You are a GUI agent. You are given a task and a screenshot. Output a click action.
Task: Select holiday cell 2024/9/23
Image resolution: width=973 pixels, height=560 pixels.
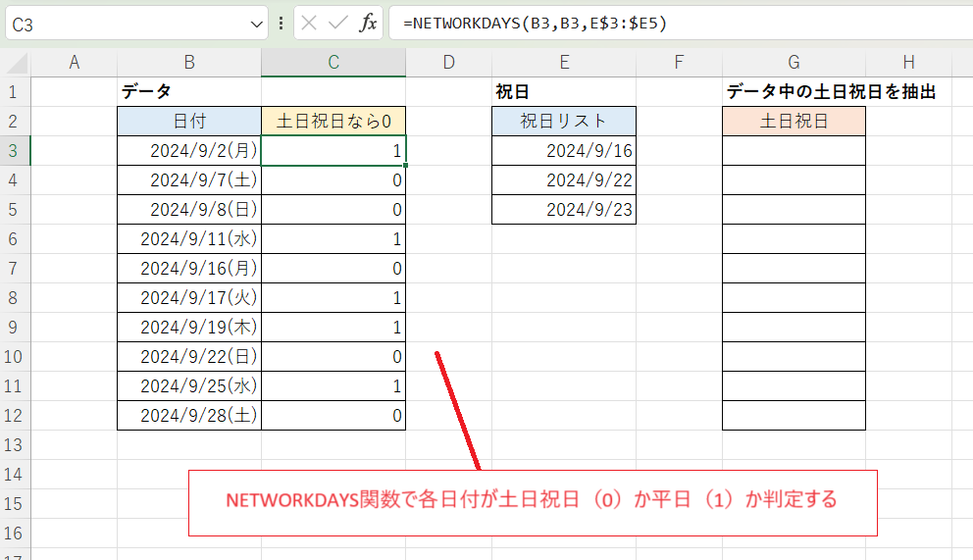tap(564, 210)
